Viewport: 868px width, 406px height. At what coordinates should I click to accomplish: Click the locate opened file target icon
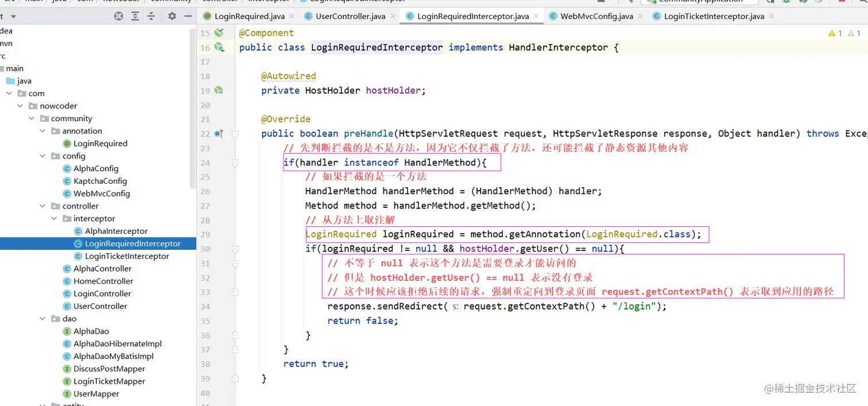[119, 16]
